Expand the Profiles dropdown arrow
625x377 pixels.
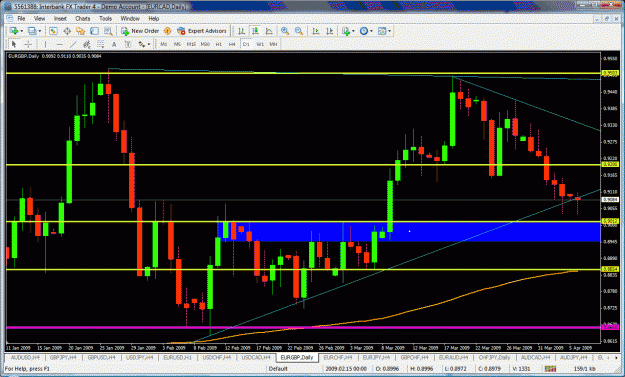[x=39, y=31]
